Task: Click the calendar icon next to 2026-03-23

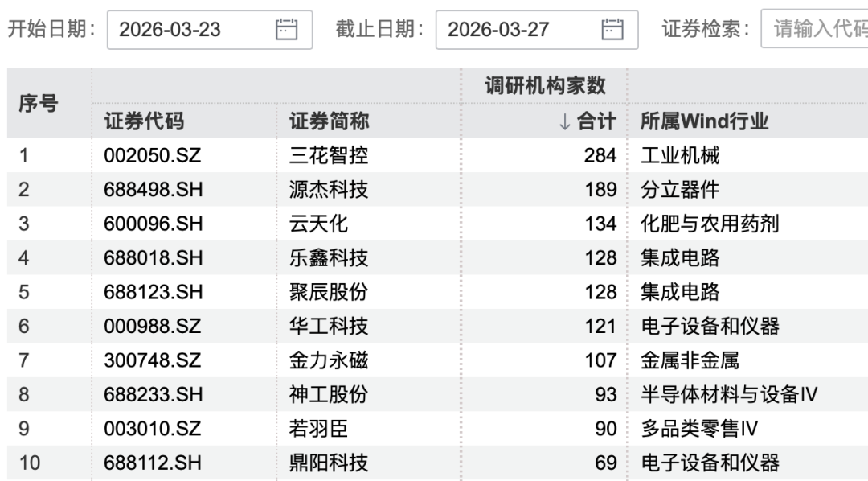Action: point(287,29)
